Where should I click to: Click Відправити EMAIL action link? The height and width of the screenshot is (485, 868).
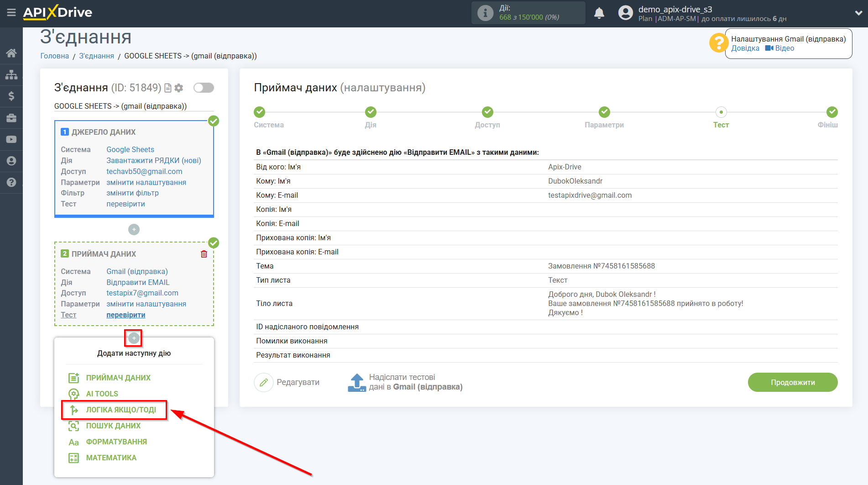[138, 282]
